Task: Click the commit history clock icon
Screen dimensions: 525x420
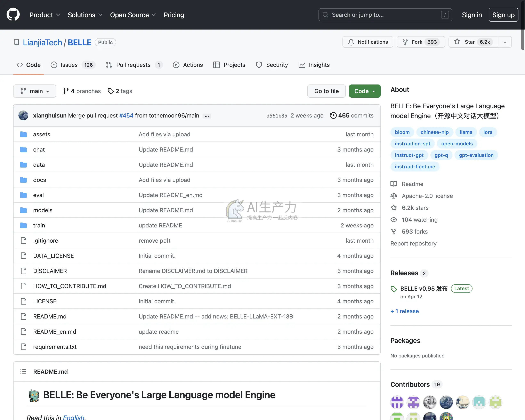Action: click(x=333, y=115)
